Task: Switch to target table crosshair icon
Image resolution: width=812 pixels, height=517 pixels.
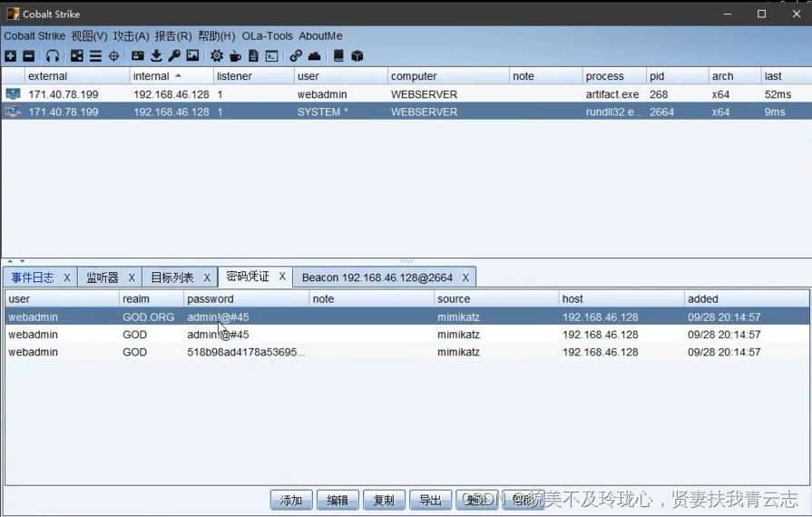Action: pyautogui.click(x=114, y=56)
